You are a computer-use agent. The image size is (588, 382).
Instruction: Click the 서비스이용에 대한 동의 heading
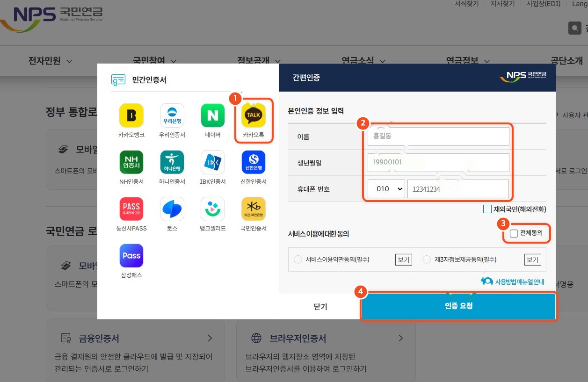point(319,234)
